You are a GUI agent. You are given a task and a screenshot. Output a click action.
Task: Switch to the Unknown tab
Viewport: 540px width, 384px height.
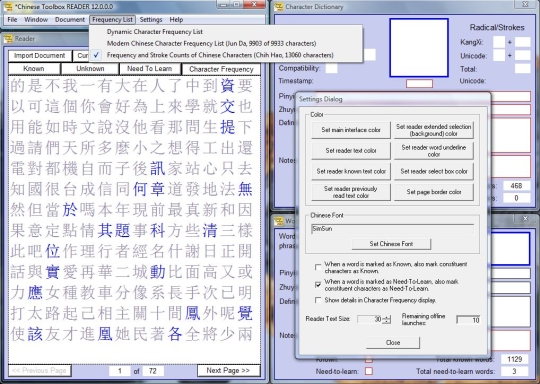(90, 69)
